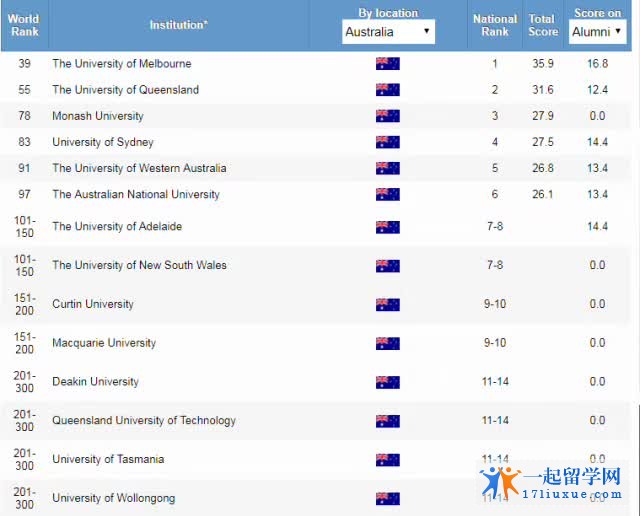640x516 pixels.
Task: Select world rank 39 cell
Action: point(24,64)
